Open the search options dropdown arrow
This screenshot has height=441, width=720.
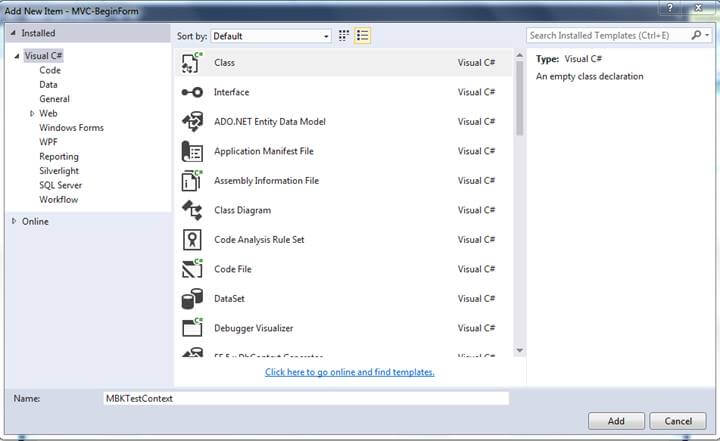[707, 35]
